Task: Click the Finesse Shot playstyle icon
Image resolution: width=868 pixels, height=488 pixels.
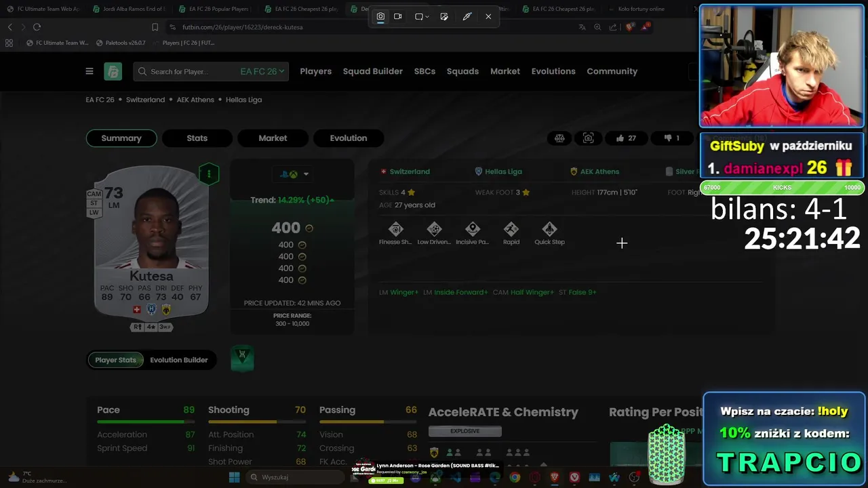Action: [395, 229]
